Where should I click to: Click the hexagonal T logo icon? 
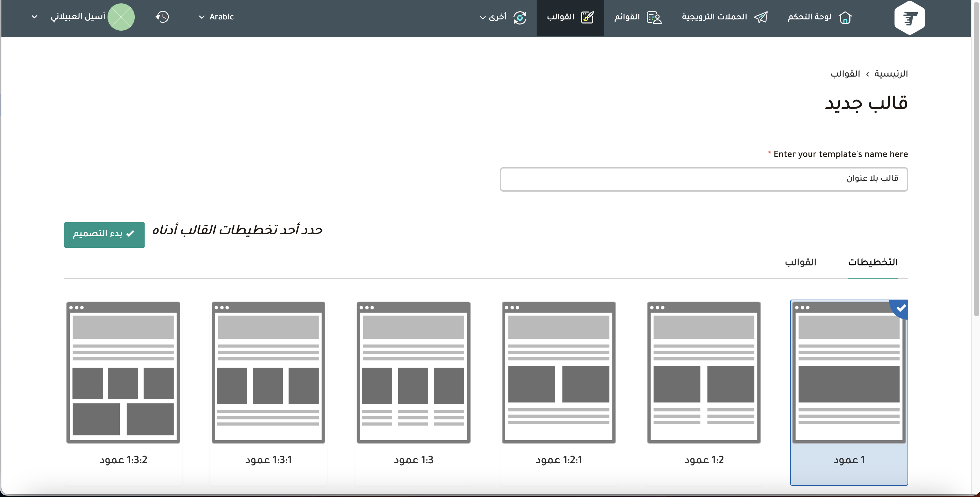(909, 18)
